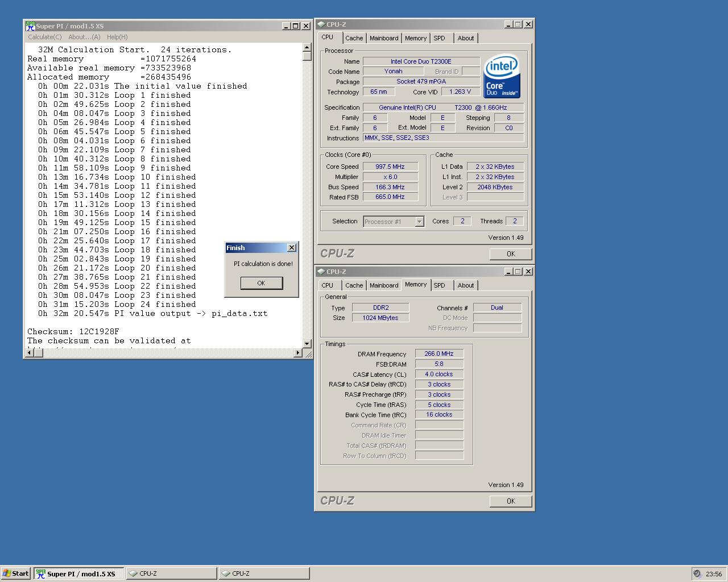The width and height of the screenshot is (728, 582).
Task: Click the Loop 24 finished line
Action: (x=117, y=304)
